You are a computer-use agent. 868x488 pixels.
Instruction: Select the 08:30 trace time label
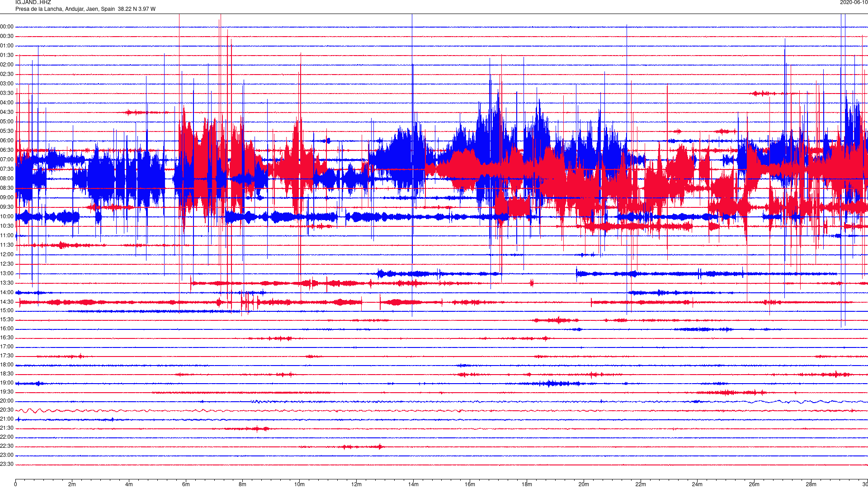(x=7, y=188)
